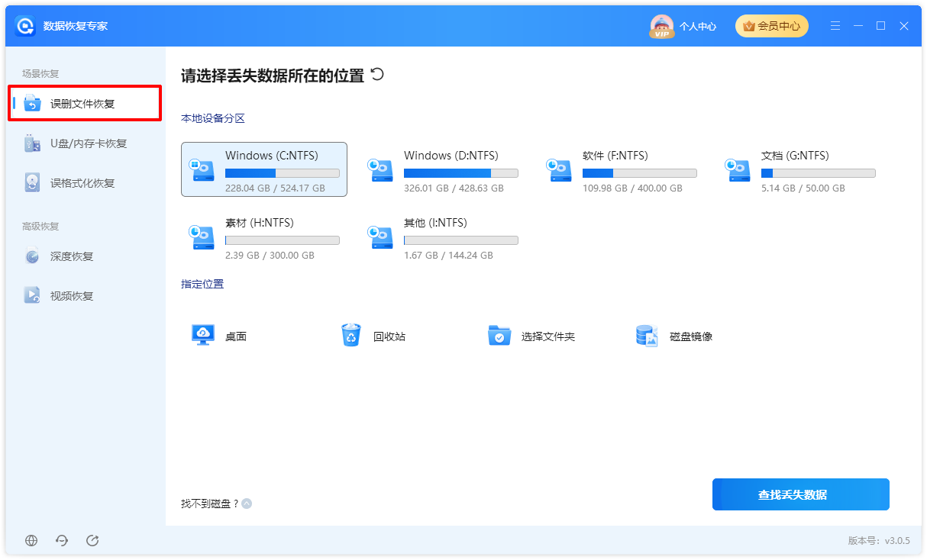Click the 1.67 GB / 144.24 GB text

click(x=448, y=256)
